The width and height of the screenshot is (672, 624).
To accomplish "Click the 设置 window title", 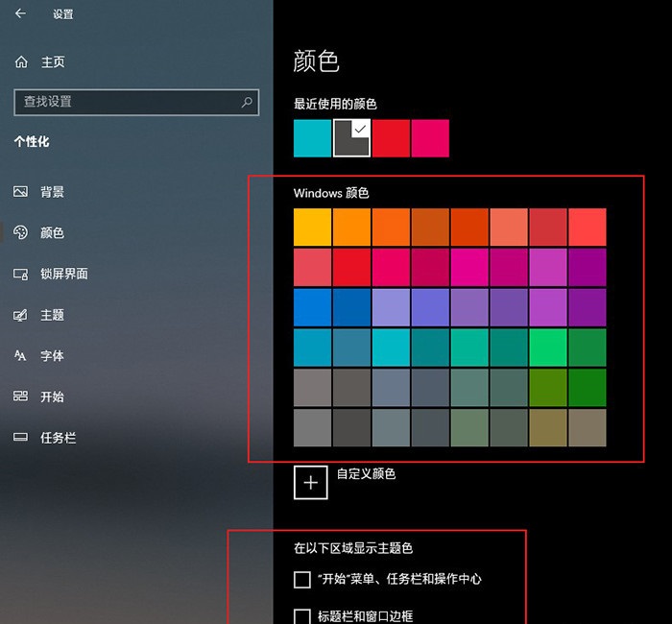I will click(63, 14).
